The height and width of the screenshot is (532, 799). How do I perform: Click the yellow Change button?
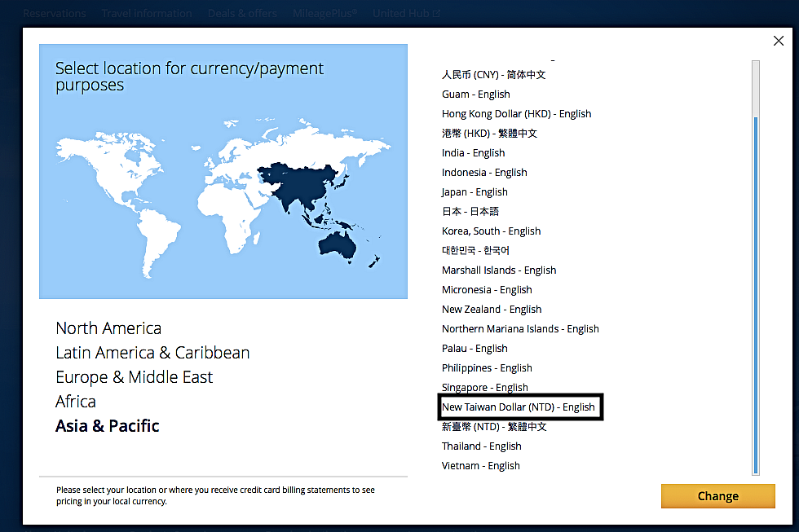(718, 496)
